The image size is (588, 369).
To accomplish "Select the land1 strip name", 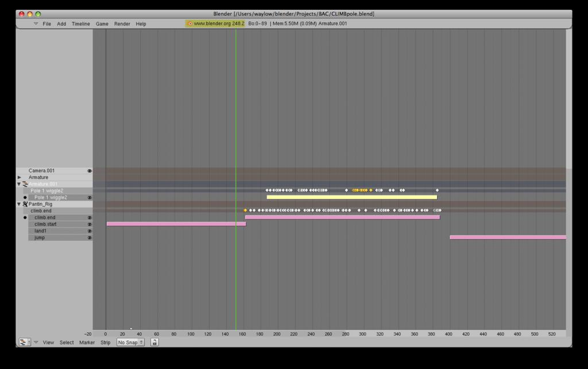I will pos(41,231).
